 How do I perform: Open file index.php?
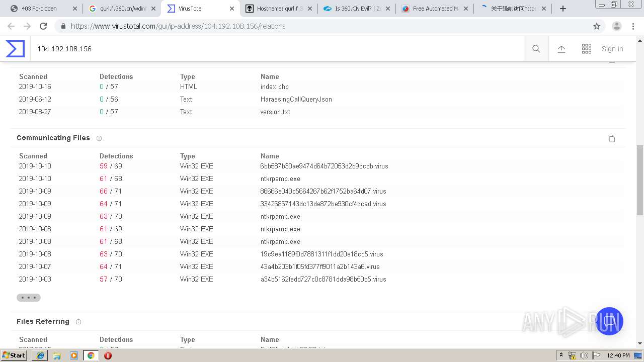coord(275,87)
